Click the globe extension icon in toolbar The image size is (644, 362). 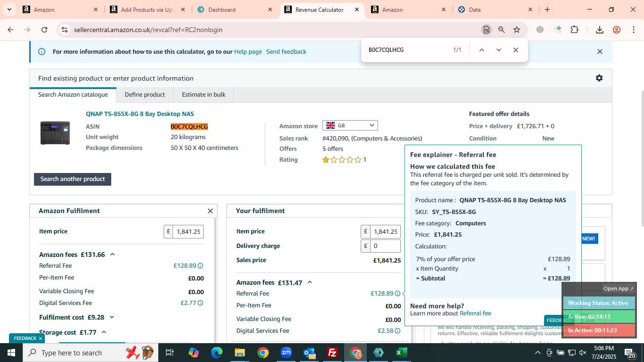click(x=540, y=30)
